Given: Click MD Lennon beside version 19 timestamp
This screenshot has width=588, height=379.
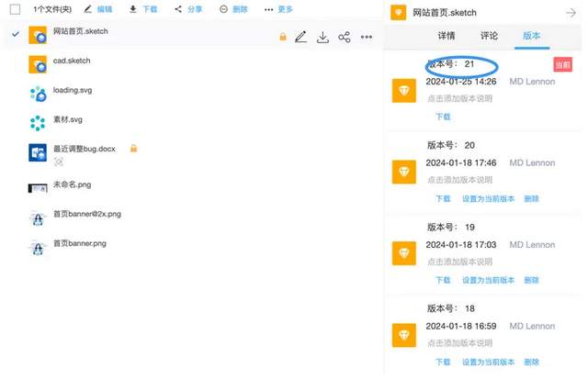Looking at the screenshot, I should pos(532,245).
